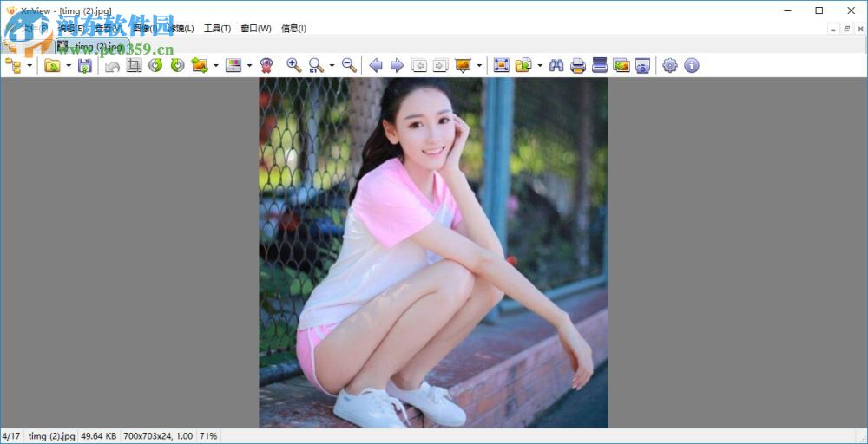Click the 700x703x24, 1.00 dimensions text
This screenshot has height=444, width=868.
point(158,436)
